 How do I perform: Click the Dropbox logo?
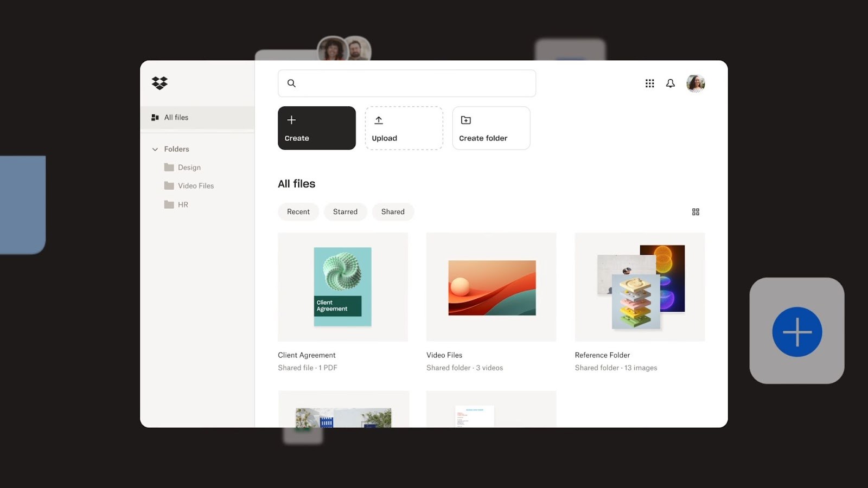click(x=159, y=83)
